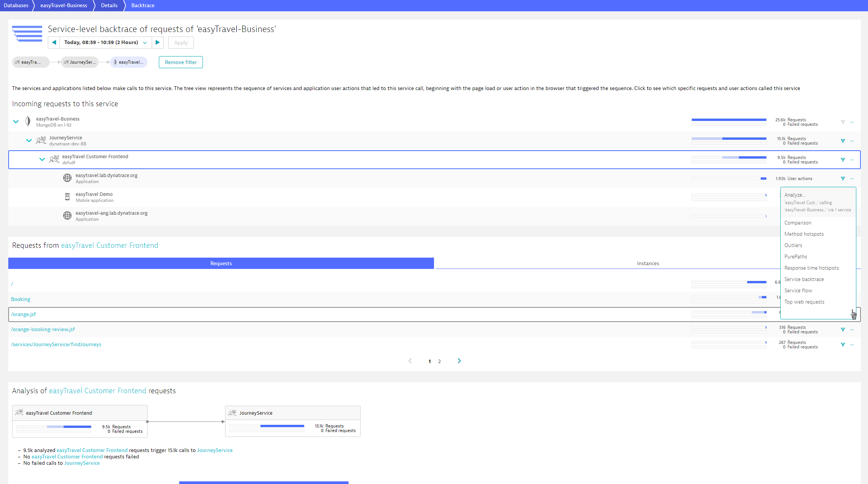Click globe icon for easytravel.lab.dynatrace.org
The width and height of the screenshot is (868, 484).
(67, 178)
